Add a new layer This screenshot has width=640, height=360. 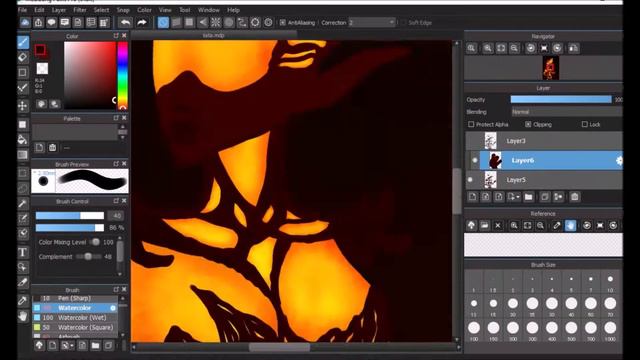[472, 197]
